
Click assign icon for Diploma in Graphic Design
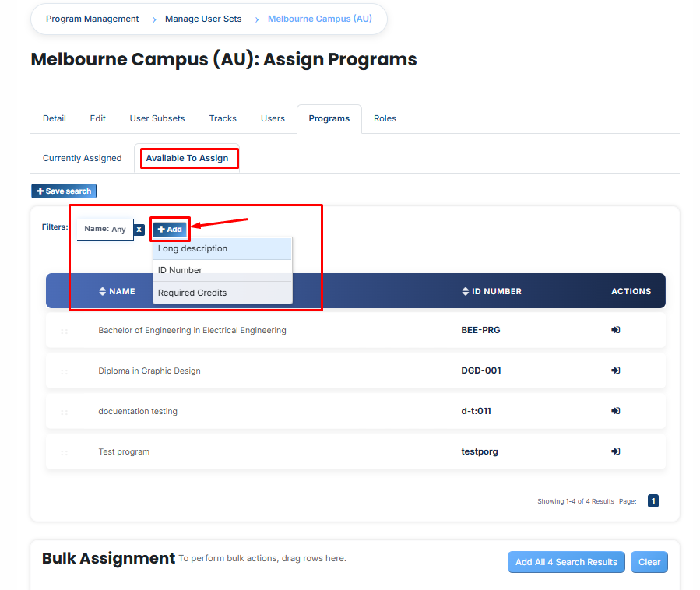pyautogui.click(x=616, y=370)
